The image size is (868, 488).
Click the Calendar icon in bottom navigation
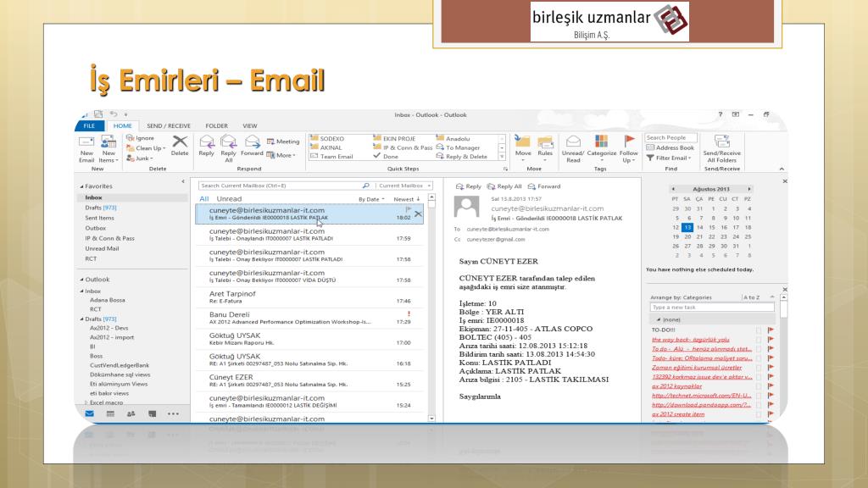click(x=110, y=413)
